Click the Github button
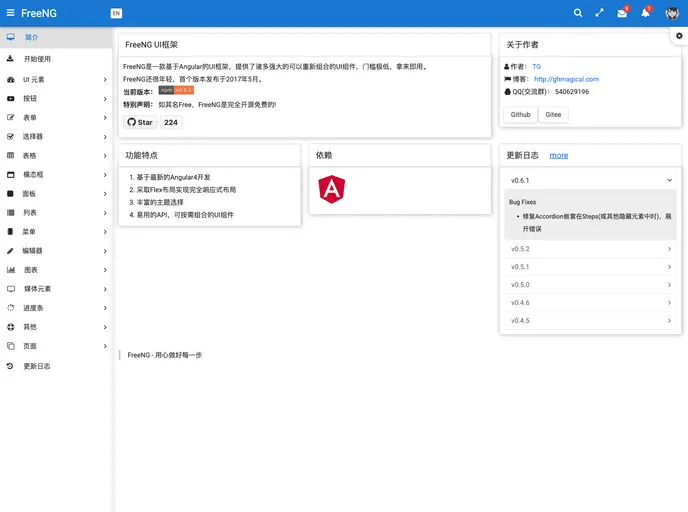Screen dimensions: 688x512 coord(520,115)
